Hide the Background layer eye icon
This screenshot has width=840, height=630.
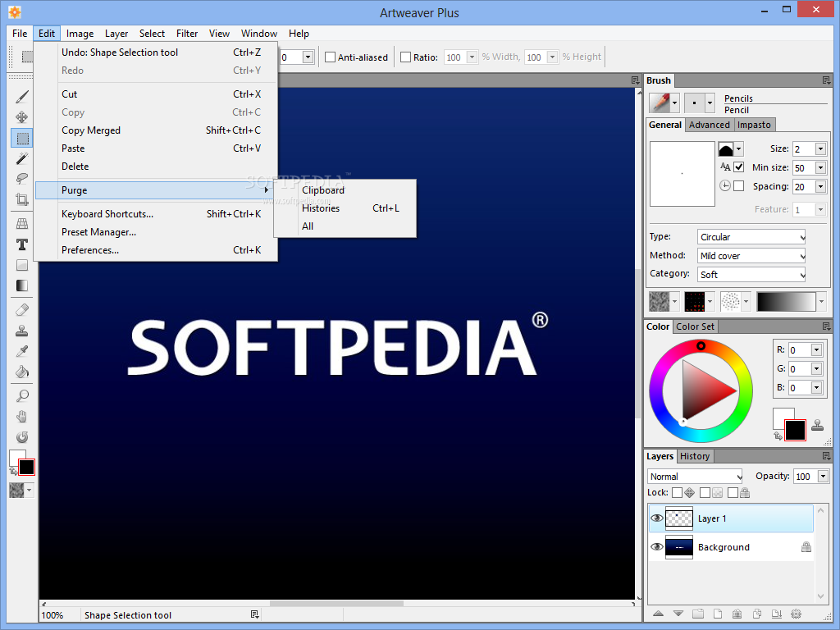click(657, 547)
